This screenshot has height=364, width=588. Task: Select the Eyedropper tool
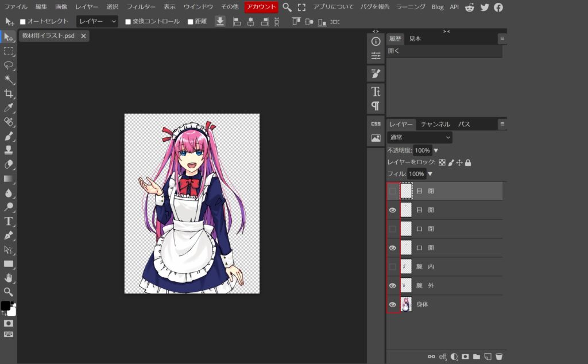(x=9, y=108)
